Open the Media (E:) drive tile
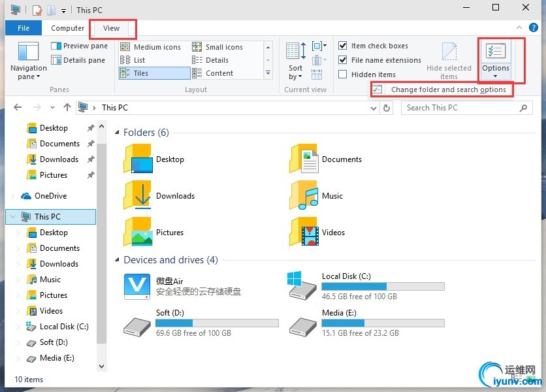546x392 pixels. pos(366,323)
